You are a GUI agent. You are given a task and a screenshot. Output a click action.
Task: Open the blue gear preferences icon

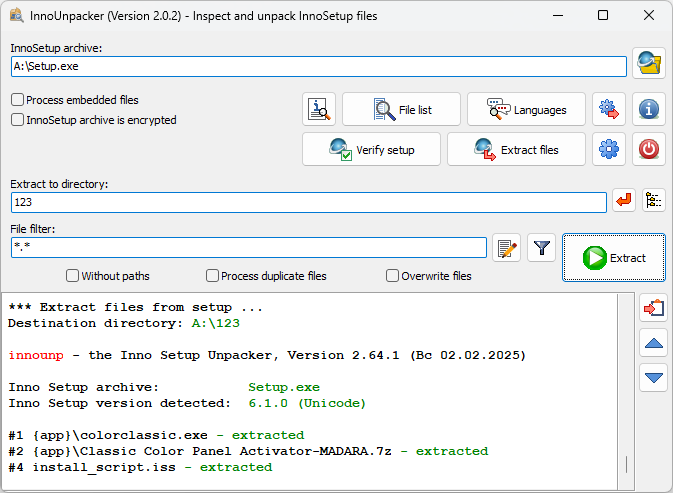pos(609,149)
